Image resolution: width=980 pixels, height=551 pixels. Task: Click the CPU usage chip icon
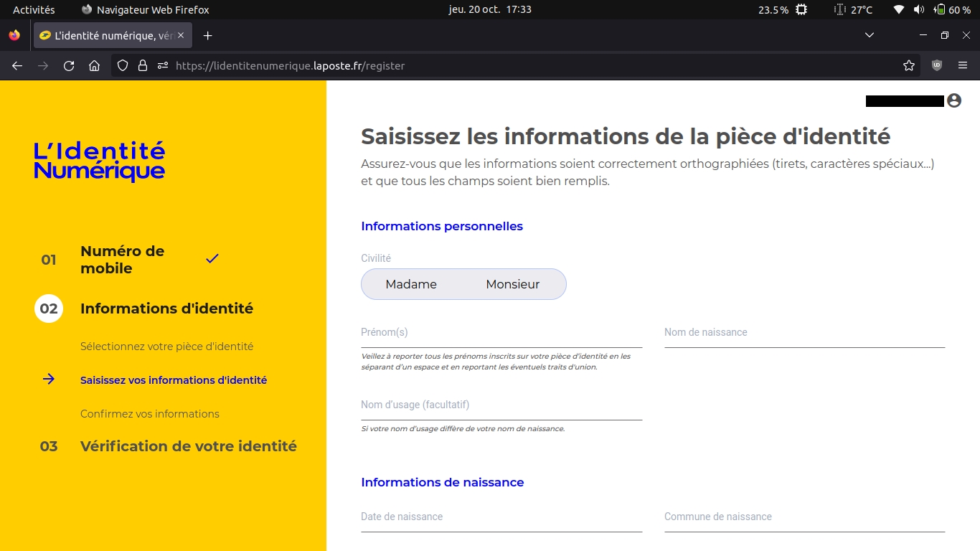coord(801,10)
